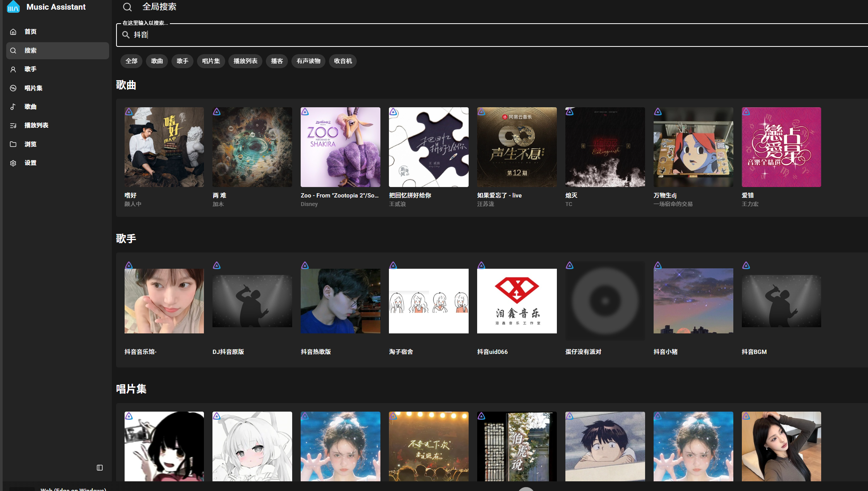This screenshot has width=868, height=491.
Task: Click the provider badge on 嗜好 cover
Action: tap(129, 112)
